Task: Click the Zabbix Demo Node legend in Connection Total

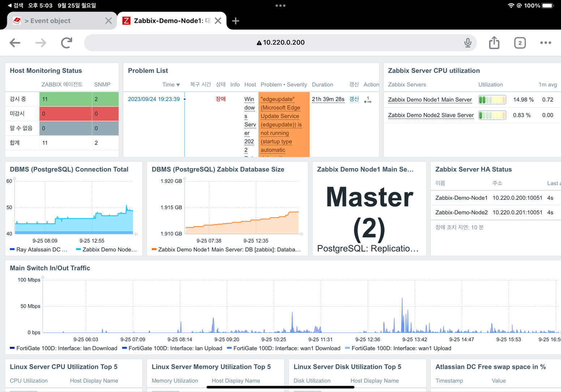Action: (x=107, y=250)
